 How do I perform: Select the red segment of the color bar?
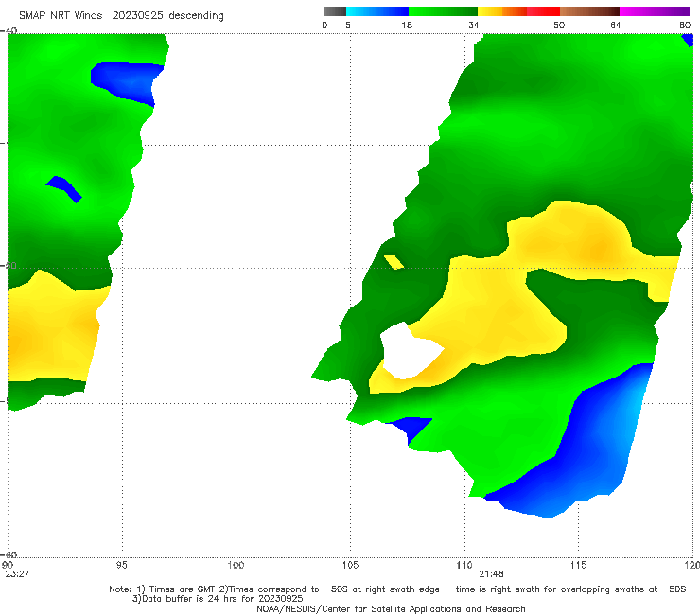coord(543,11)
